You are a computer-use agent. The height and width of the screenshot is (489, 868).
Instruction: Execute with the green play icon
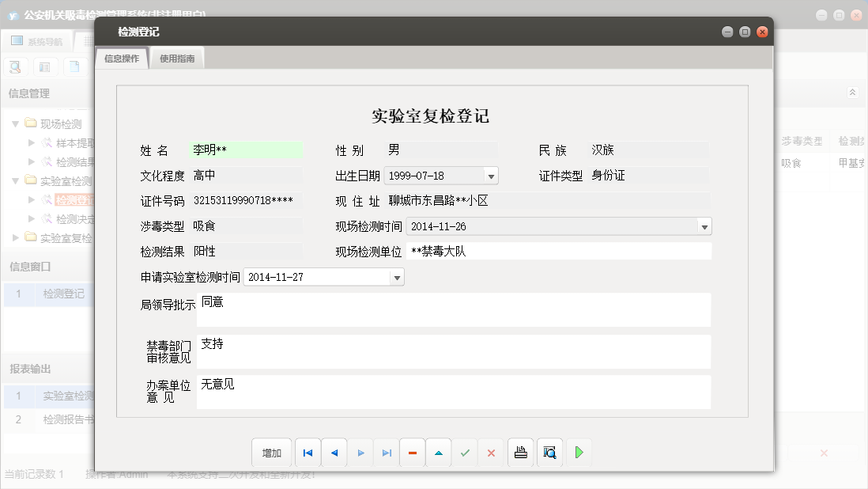click(579, 453)
